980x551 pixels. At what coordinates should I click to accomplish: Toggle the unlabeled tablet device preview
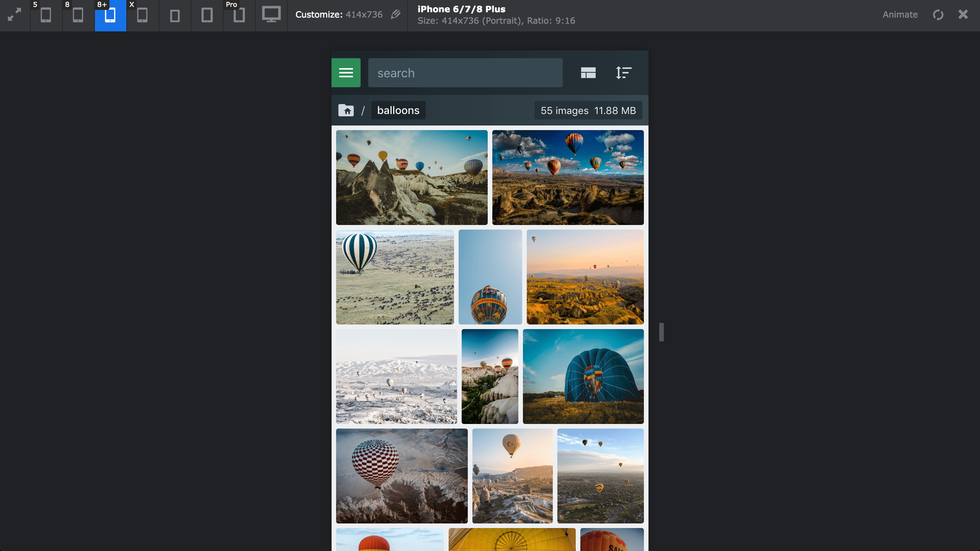tap(207, 15)
